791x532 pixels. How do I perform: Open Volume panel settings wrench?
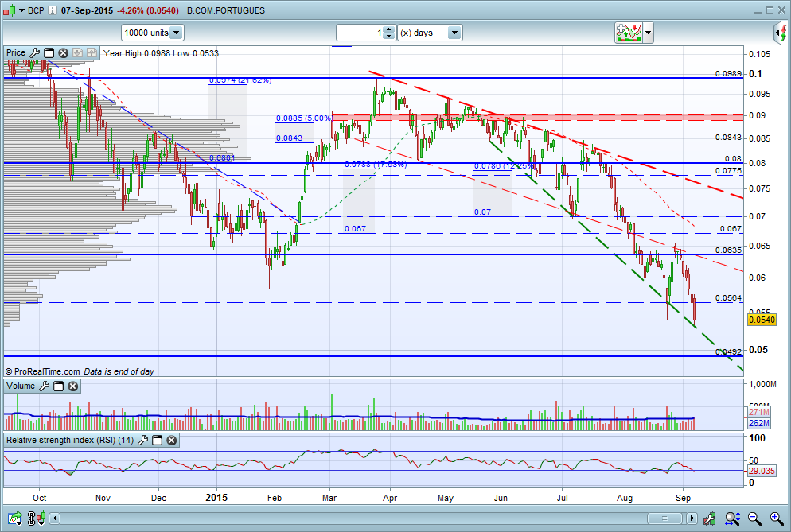click(x=45, y=386)
